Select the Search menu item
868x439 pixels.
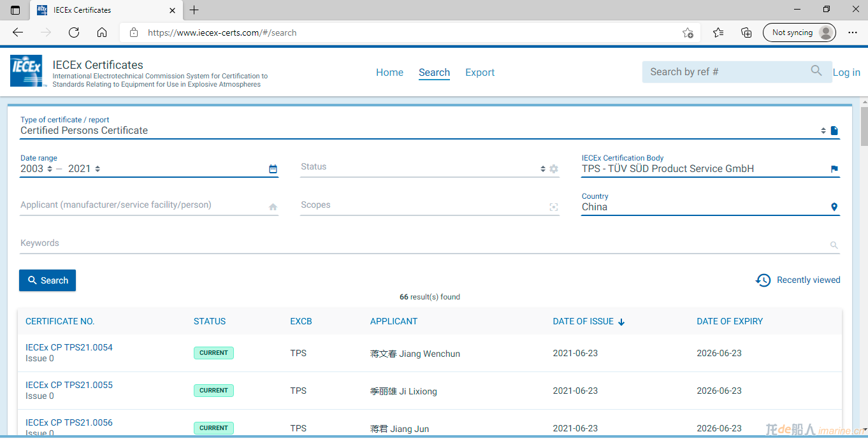[x=434, y=73]
